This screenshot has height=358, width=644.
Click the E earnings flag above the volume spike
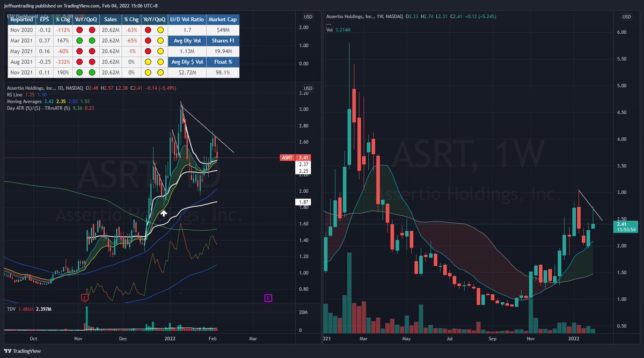[x=85, y=297]
